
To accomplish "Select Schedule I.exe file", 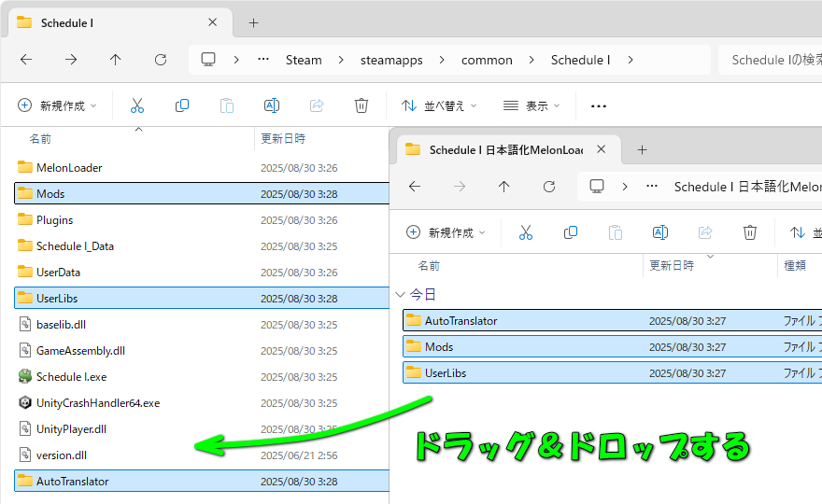I will pyautogui.click(x=202, y=377).
